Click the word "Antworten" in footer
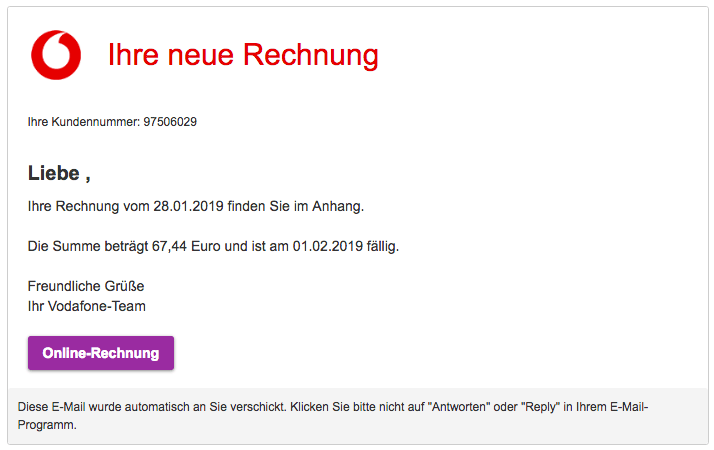Viewport: 714px width, 450px height. [x=459, y=407]
